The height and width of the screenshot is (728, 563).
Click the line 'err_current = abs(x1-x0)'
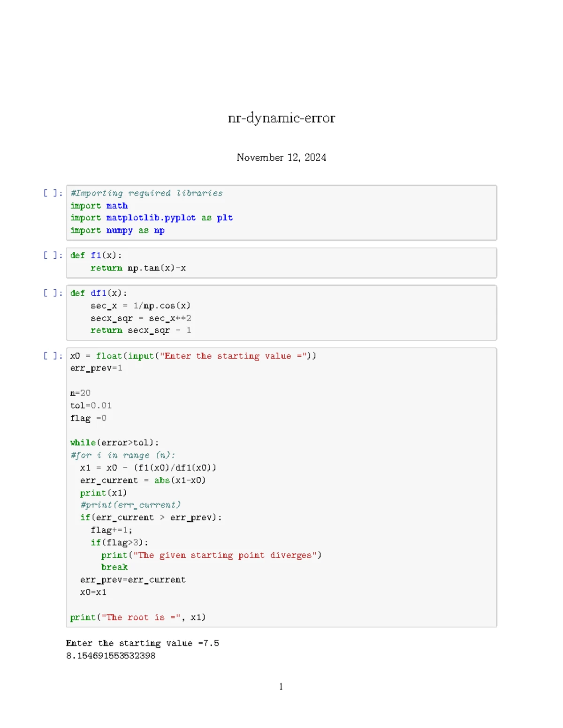143,480
